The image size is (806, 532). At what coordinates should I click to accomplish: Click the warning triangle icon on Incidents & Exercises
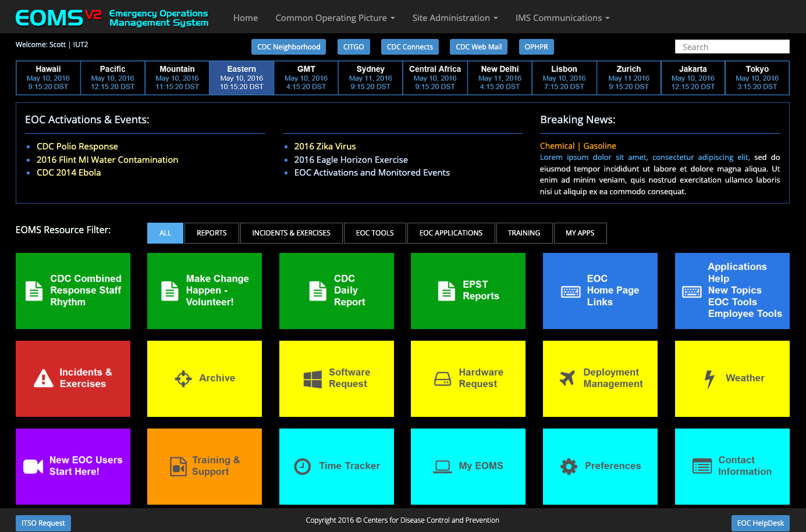[x=44, y=379]
